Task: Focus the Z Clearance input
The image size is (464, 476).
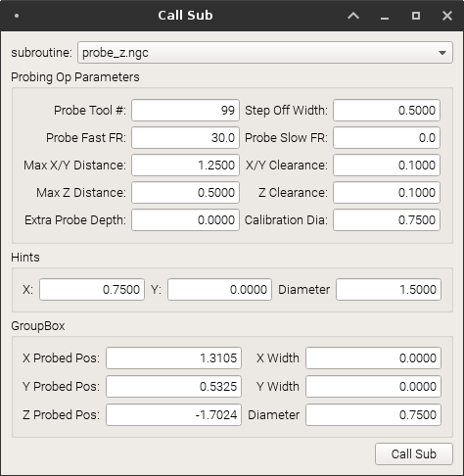Action: tap(387, 192)
